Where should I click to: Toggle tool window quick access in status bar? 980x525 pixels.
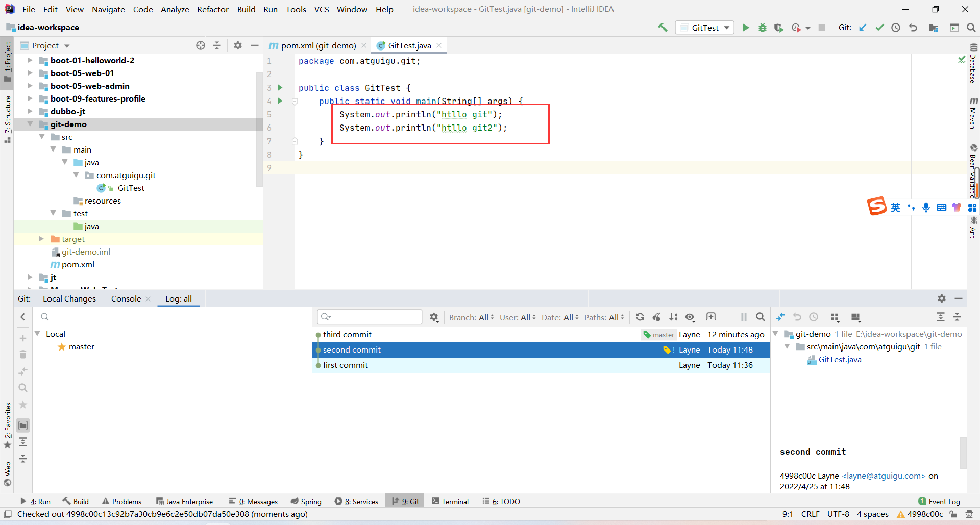pyautogui.click(x=8, y=514)
